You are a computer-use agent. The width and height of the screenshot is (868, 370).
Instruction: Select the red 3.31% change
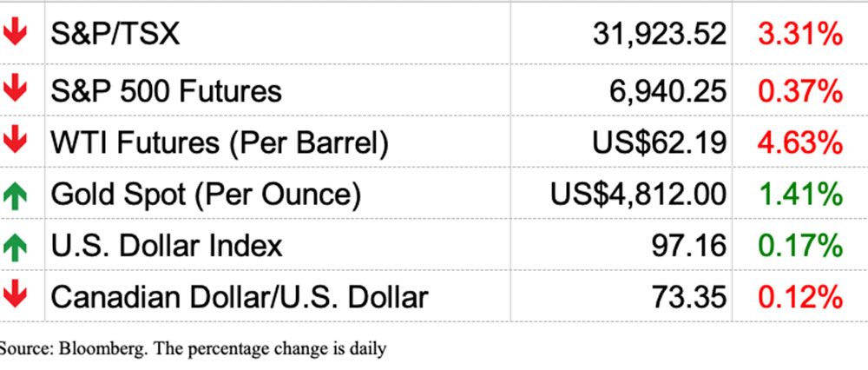[x=799, y=34]
